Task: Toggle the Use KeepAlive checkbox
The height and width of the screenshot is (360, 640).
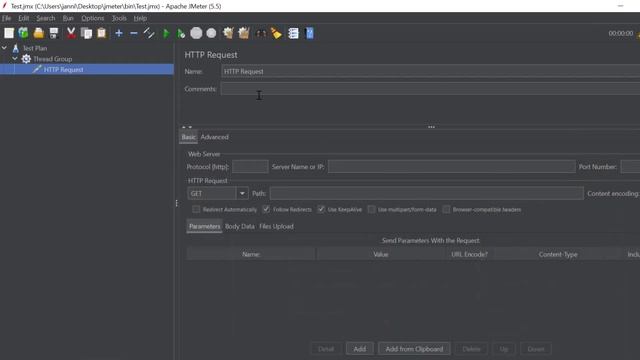Action: pos(321,209)
